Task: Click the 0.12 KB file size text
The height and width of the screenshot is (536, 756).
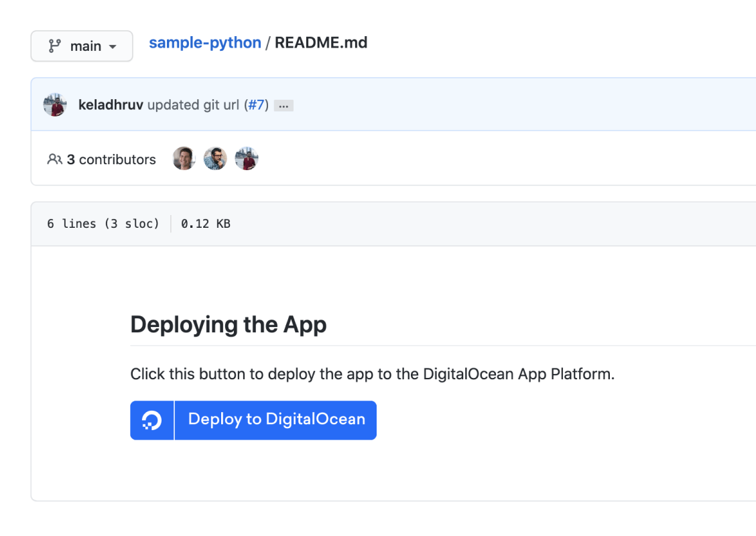Action: 205,224
